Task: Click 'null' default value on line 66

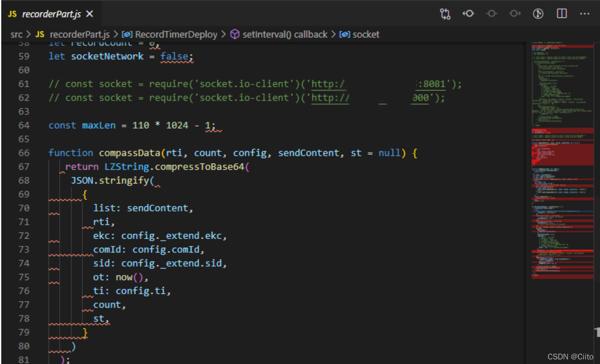Action: (389, 153)
